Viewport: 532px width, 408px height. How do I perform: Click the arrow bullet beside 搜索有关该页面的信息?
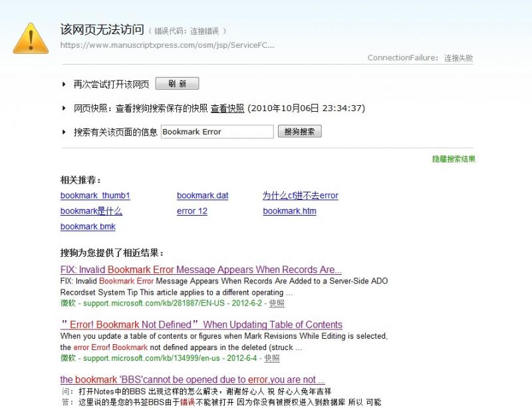64,132
